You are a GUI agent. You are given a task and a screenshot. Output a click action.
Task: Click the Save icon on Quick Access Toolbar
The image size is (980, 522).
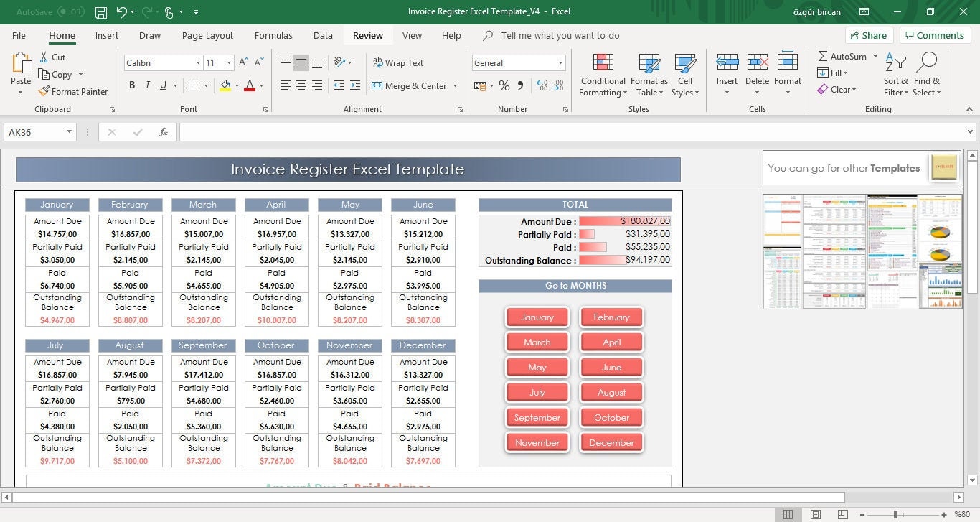tap(100, 11)
